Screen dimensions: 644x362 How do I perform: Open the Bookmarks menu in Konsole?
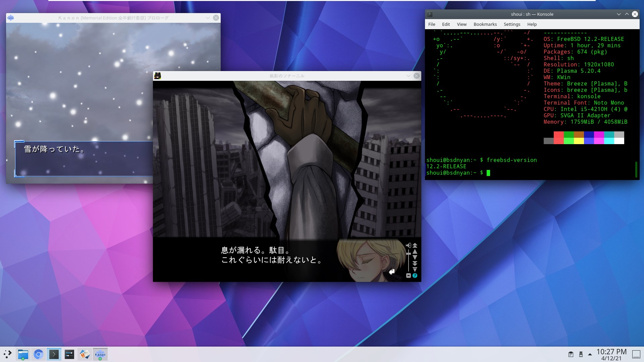(x=485, y=24)
